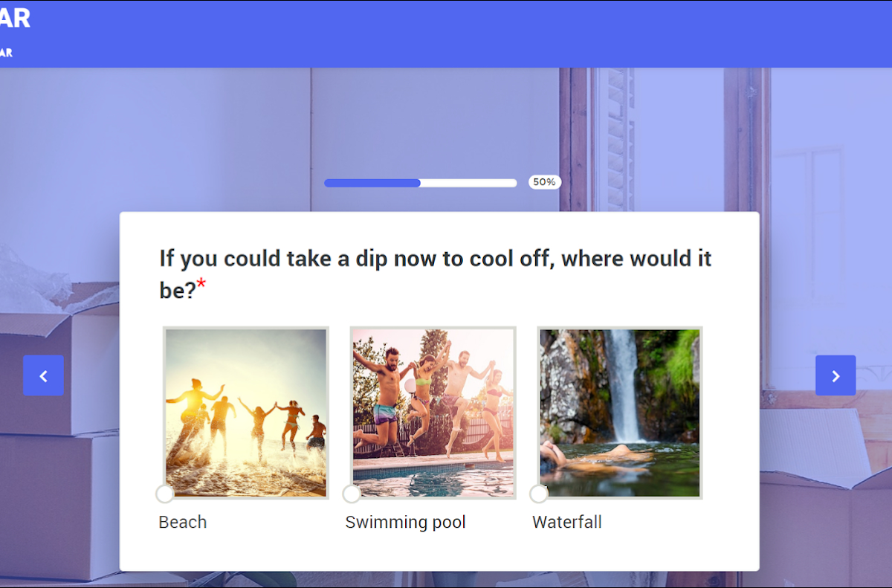Choose the waterfall photo

(x=620, y=413)
